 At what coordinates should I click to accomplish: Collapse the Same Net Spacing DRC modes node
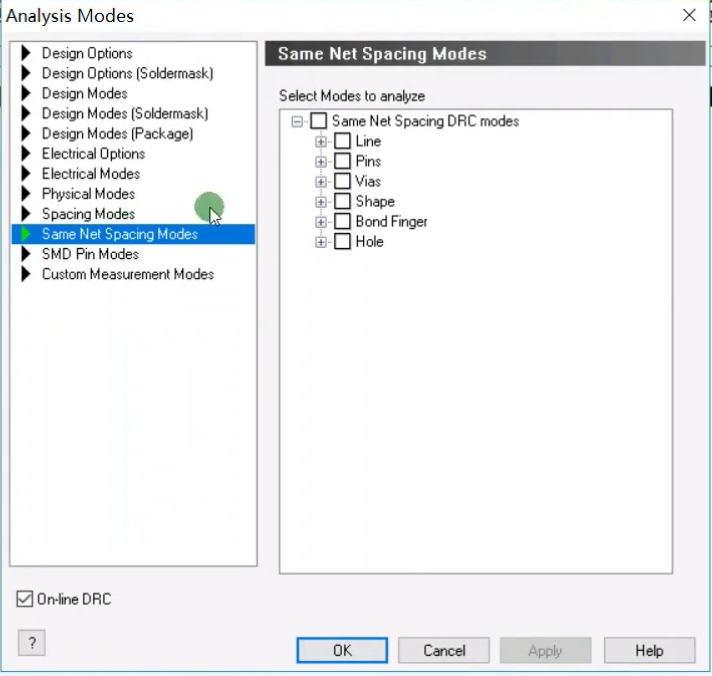pos(297,121)
